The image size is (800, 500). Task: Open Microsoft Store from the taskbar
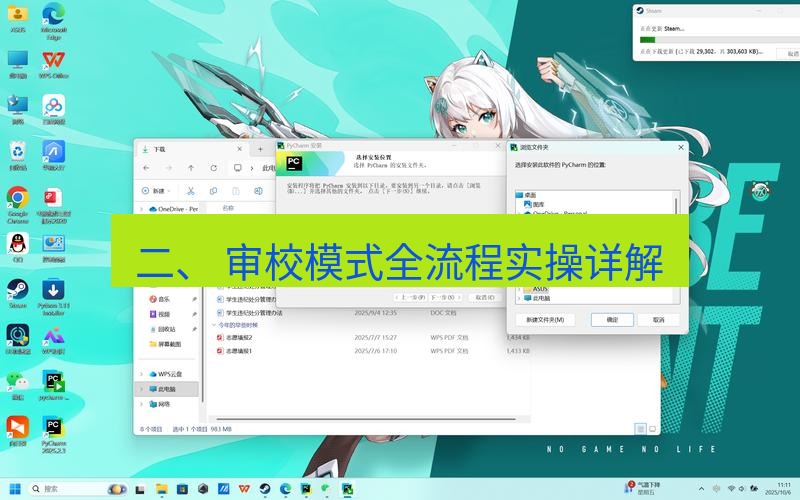[182, 489]
